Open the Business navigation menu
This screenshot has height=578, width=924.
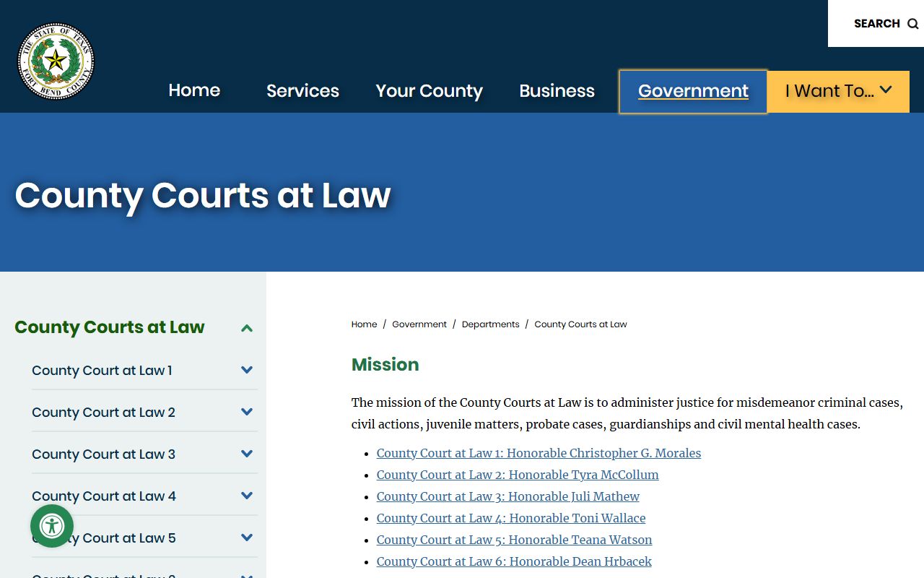pos(557,91)
